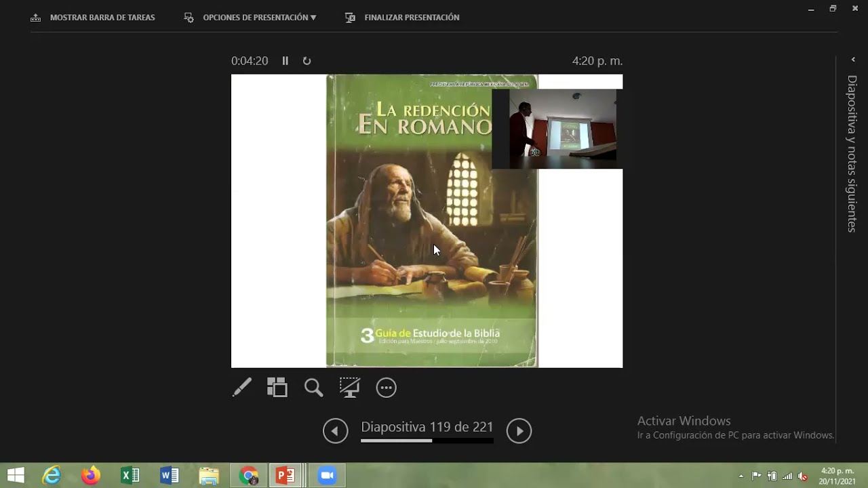This screenshot has width=868, height=488.
Task: Pause the presentation timer
Action: [x=285, y=61]
